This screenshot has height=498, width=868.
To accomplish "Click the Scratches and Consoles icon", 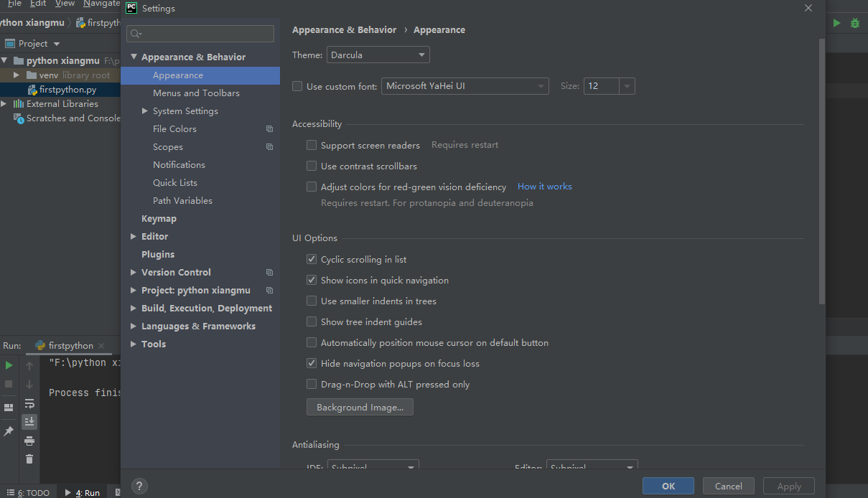I will coord(19,118).
